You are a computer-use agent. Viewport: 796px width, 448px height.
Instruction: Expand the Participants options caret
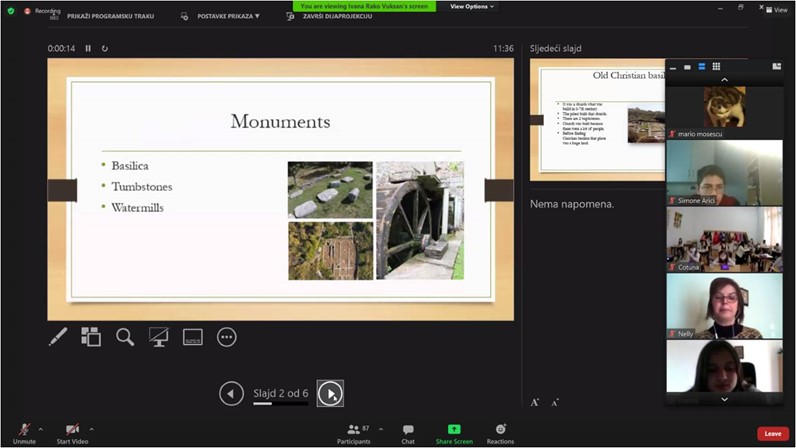pyautogui.click(x=381, y=429)
